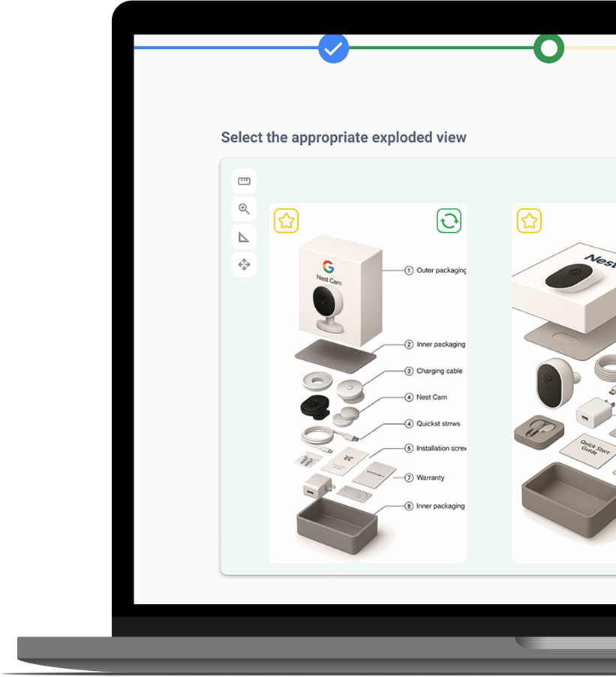Click the 'Inner packaging' label numbered 2
The width and height of the screenshot is (616, 677).
tap(440, 344)
